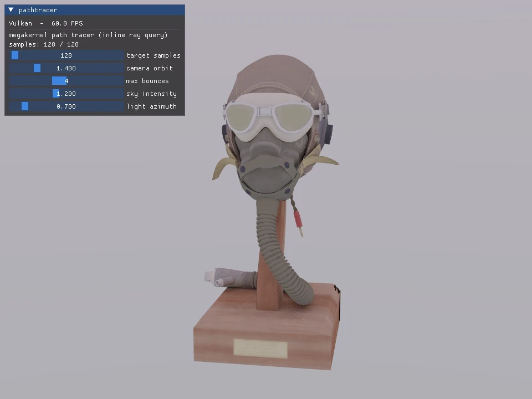This screenshot has width=532, height=399.
Task: Click the sky intensity slider
Action: tap(66, 94)
